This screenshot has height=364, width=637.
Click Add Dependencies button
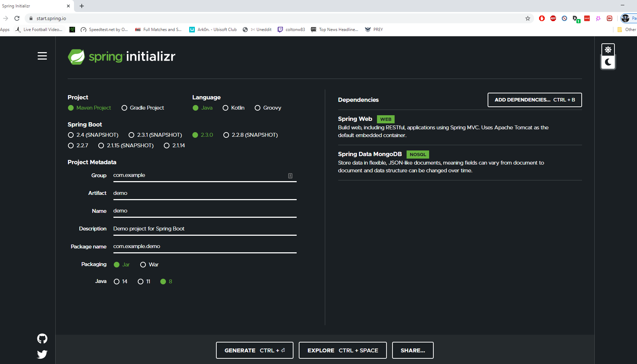coord(534,100)
